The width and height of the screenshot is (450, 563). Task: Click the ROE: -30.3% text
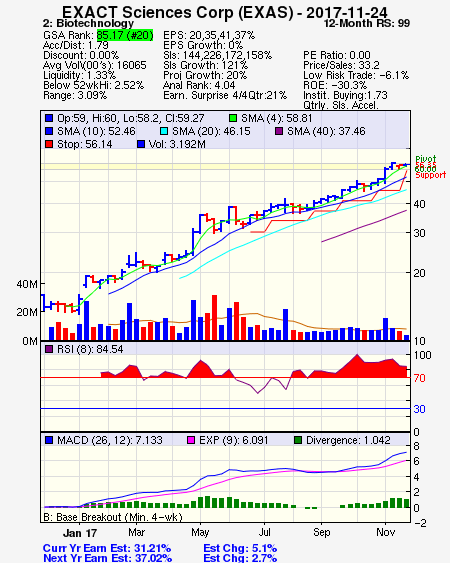pos(335,85)
